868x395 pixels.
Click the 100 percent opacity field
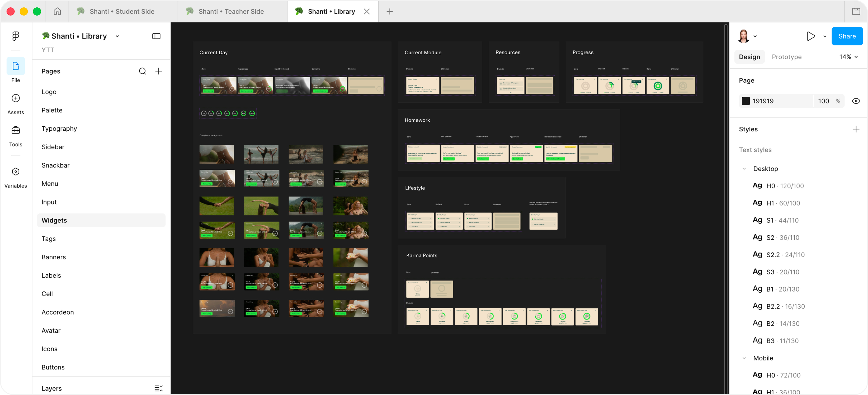coord(829,101)
